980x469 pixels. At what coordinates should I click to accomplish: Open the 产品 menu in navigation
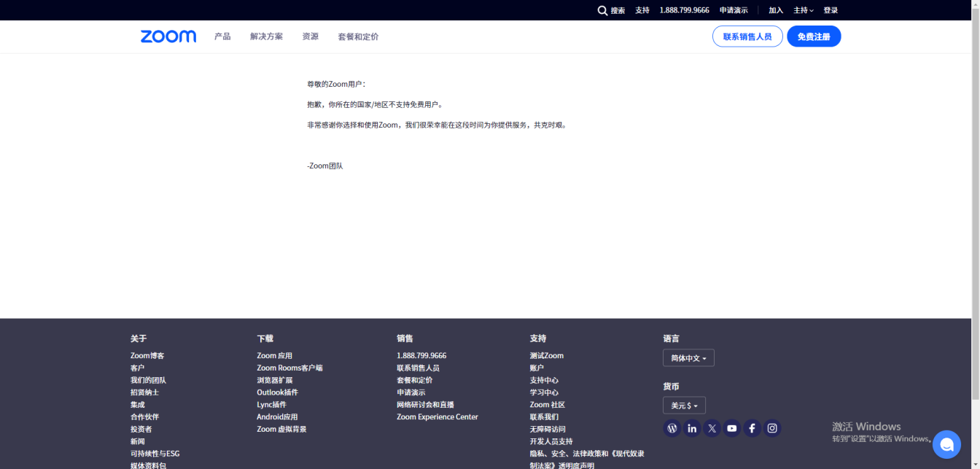coord(222,36)
